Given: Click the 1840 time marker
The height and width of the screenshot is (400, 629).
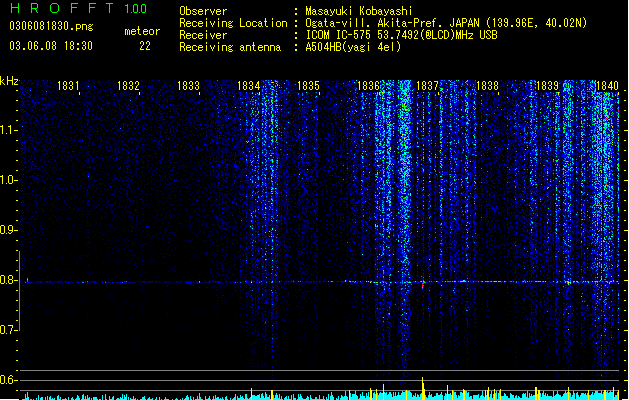Looking at the screenshot, I should point(607,86).
